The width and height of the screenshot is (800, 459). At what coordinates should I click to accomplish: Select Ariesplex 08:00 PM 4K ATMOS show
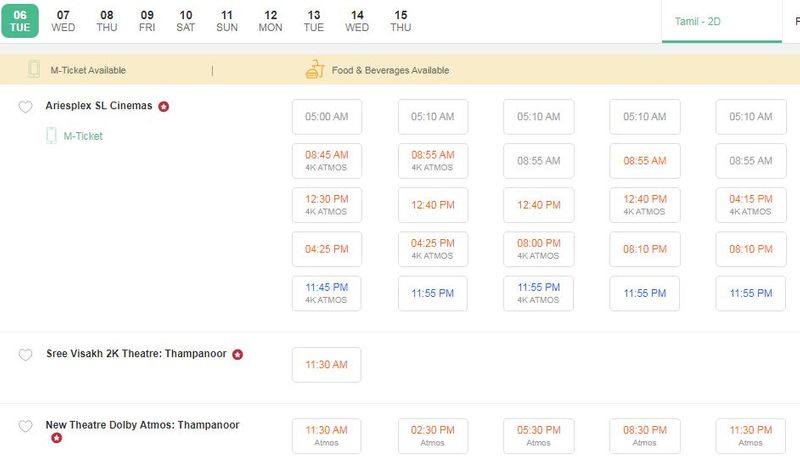point(539,248)
